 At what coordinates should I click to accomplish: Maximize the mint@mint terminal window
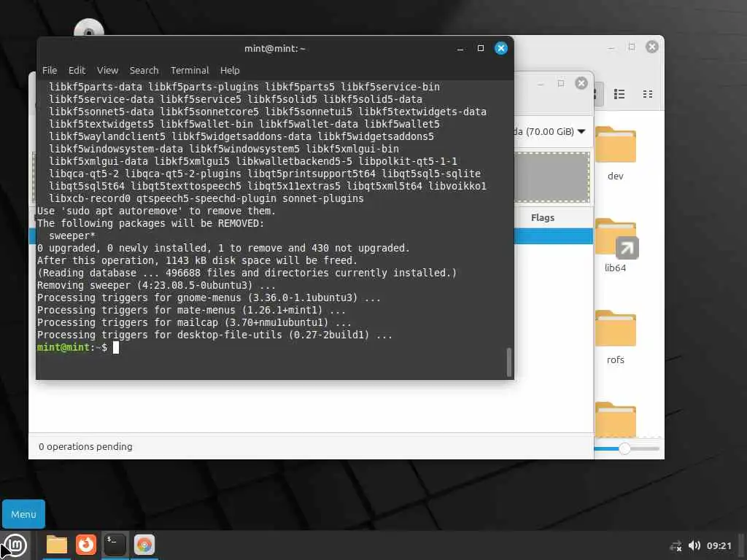pos(481,48)
